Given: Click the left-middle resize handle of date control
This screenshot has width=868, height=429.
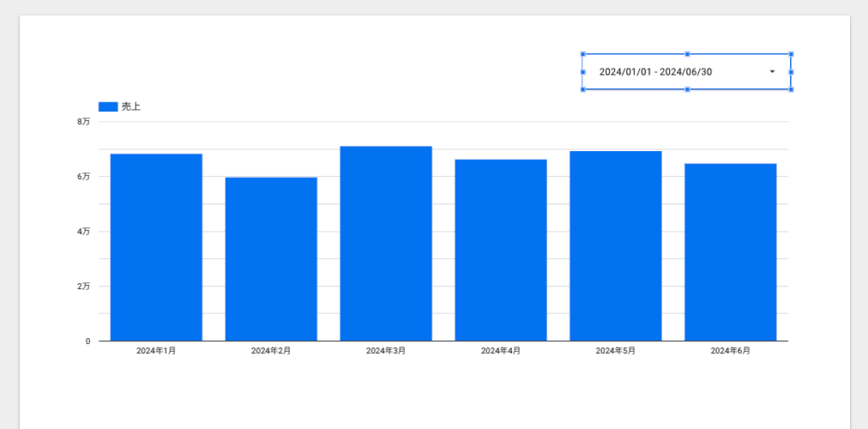Looking at the screenshot, I should [583, 71].
